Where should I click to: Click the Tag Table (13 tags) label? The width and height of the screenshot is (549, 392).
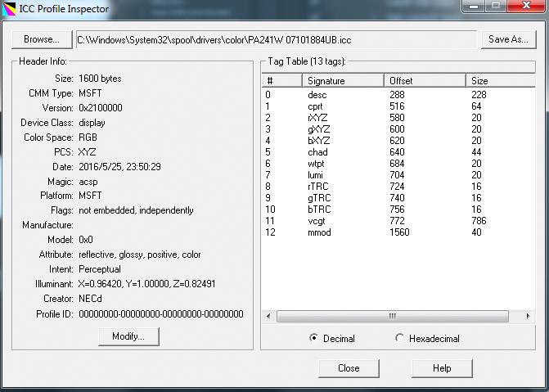pyautogui.click(x=307, y=61)
